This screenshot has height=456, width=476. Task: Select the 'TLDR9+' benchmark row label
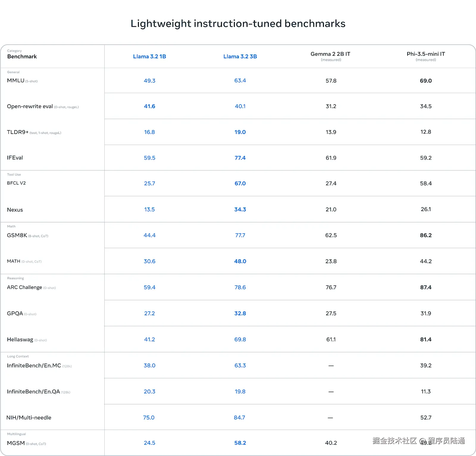18,132
